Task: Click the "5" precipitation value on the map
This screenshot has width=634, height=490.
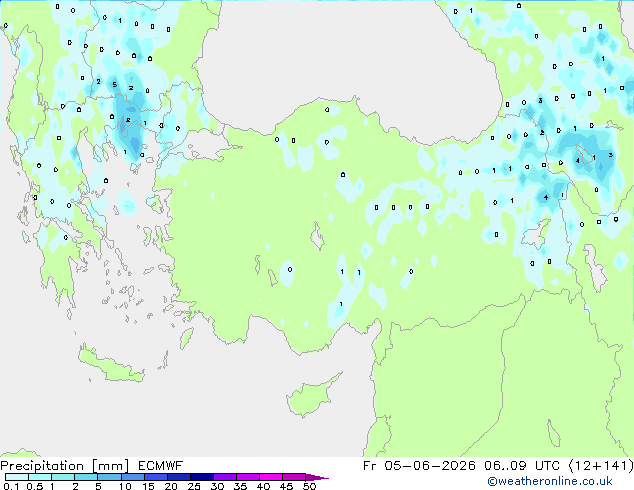Action: (x=115, y=84)
